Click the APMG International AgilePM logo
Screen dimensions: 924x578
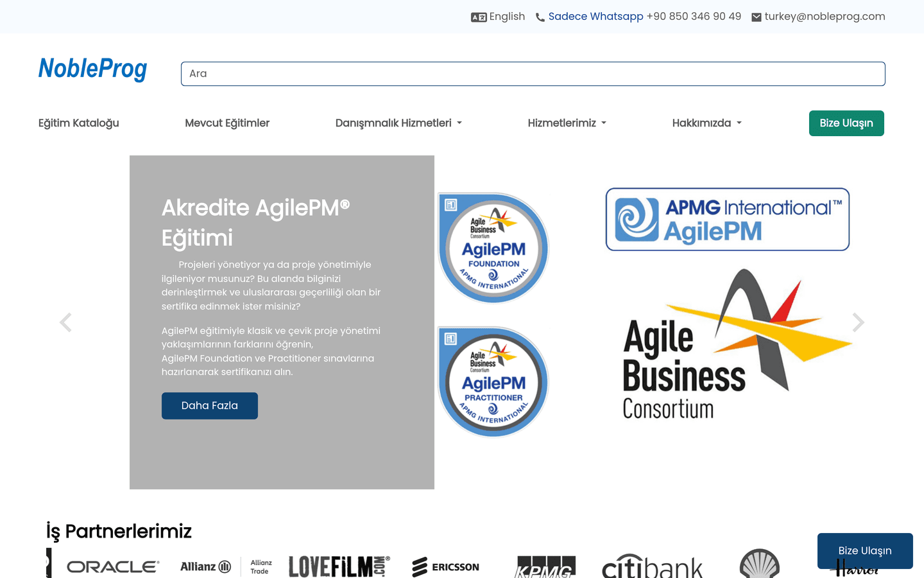click(x=728, y=219)
